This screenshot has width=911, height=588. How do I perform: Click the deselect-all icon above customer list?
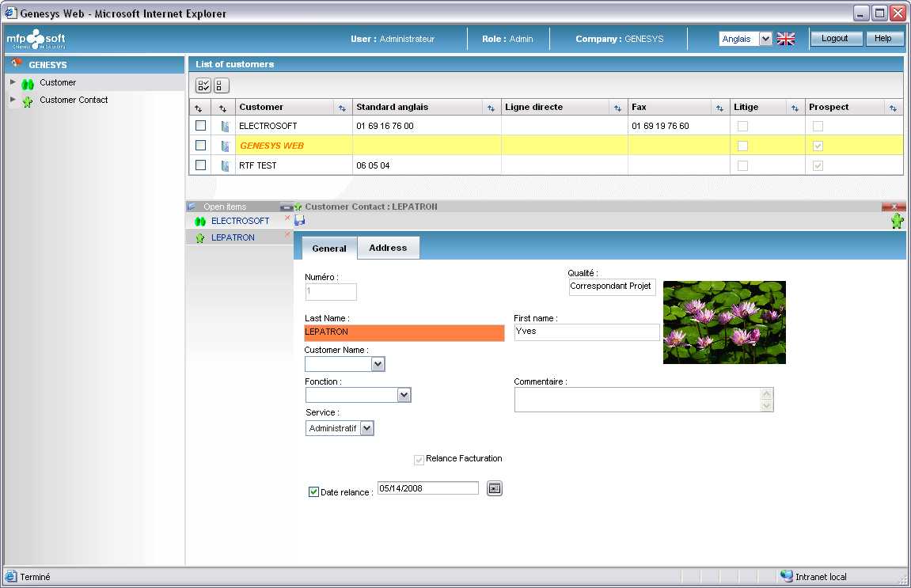click(221, 86)
